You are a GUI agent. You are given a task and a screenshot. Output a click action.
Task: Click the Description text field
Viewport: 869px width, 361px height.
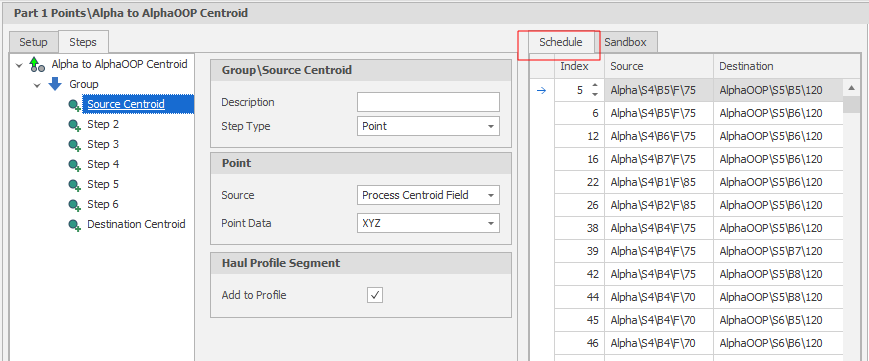(428, 103)
